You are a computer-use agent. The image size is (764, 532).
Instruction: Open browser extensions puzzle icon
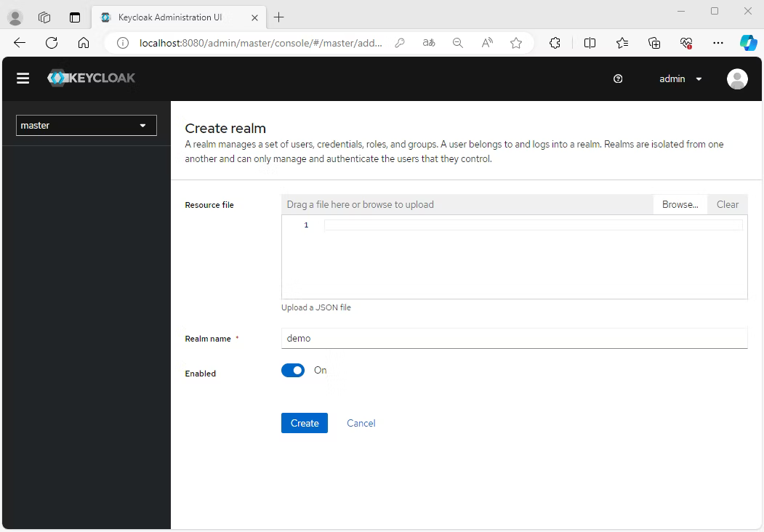(555, 43)
